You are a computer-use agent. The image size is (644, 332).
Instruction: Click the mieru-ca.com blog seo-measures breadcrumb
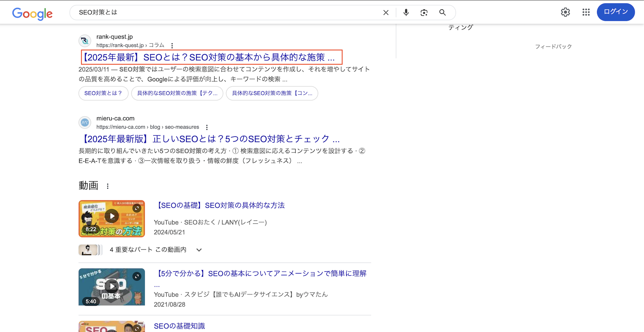pos(148,127)
